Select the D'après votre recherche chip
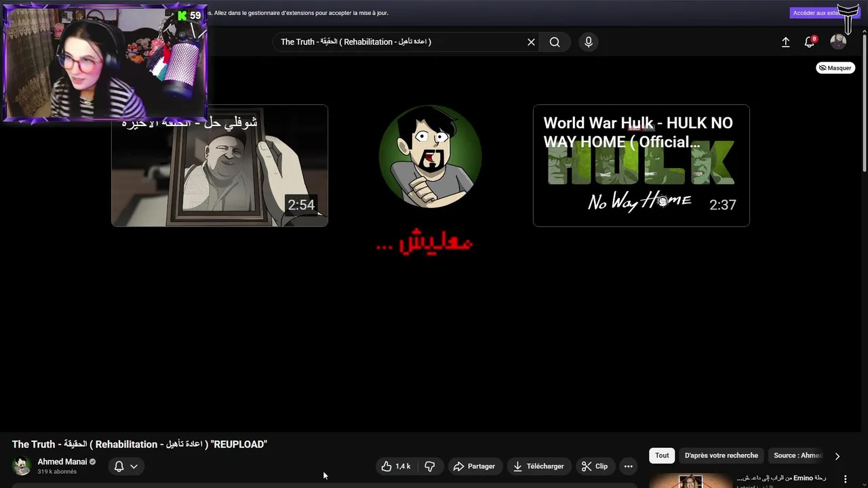The width and height of the screenshot is (868, 488). pos(722,455)
